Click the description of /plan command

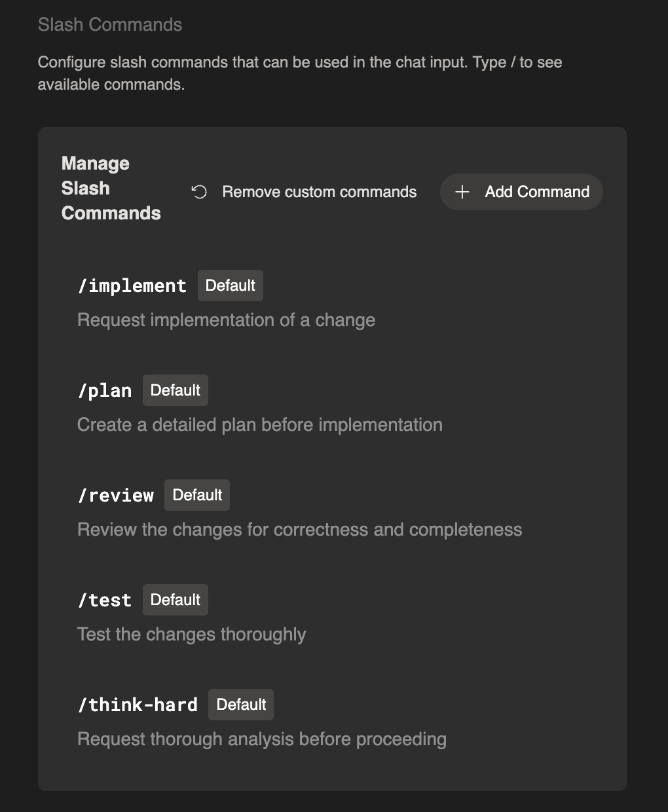[260, 424]
